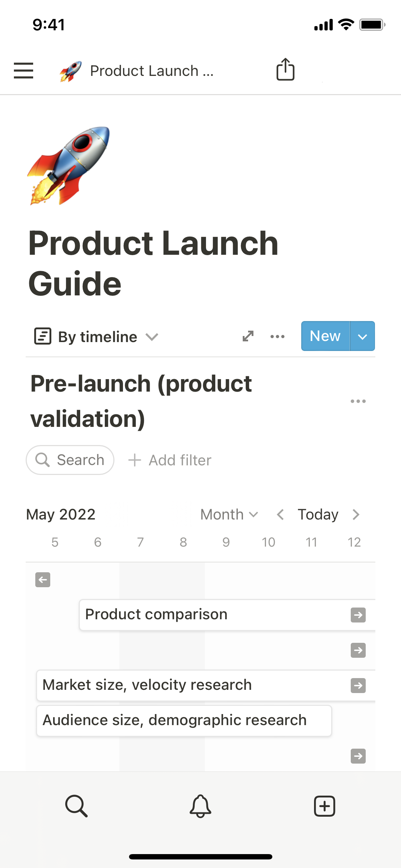Tap the new page plus icon
The width and height of the screenshot is (401, 868).
[324, 806]
